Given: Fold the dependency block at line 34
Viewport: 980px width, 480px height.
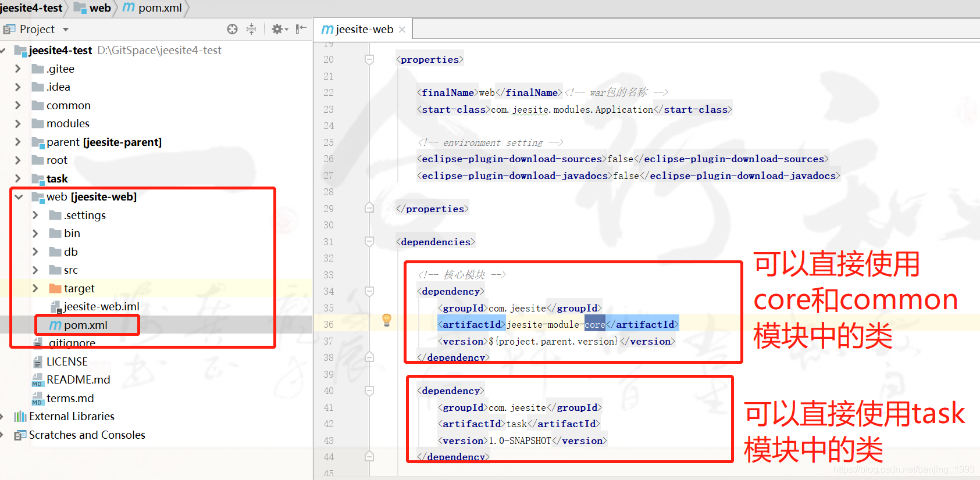Looking at the screenshot, I should (369, 291).
